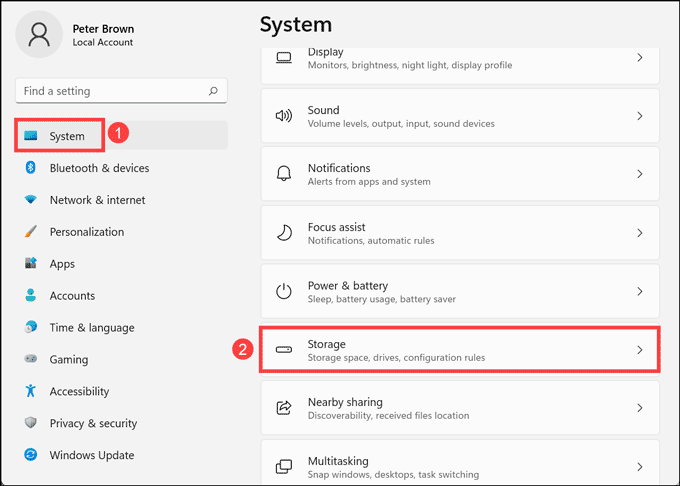Click the Windows Update sync icon
The image size is (680, 486).
30,454
